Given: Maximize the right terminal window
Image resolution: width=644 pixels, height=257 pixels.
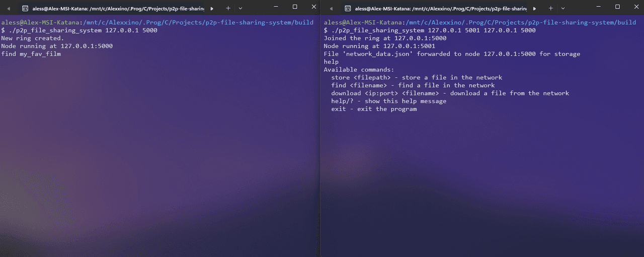Looking at the screenshot, I should pyautogui.click(x=618, y=7).
